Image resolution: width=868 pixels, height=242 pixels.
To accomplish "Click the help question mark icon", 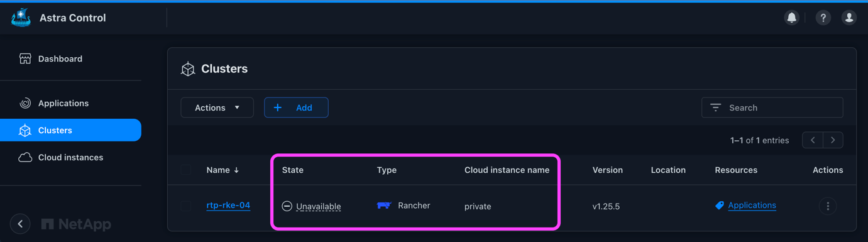I will pyautogui.click(x=823, y=18).
